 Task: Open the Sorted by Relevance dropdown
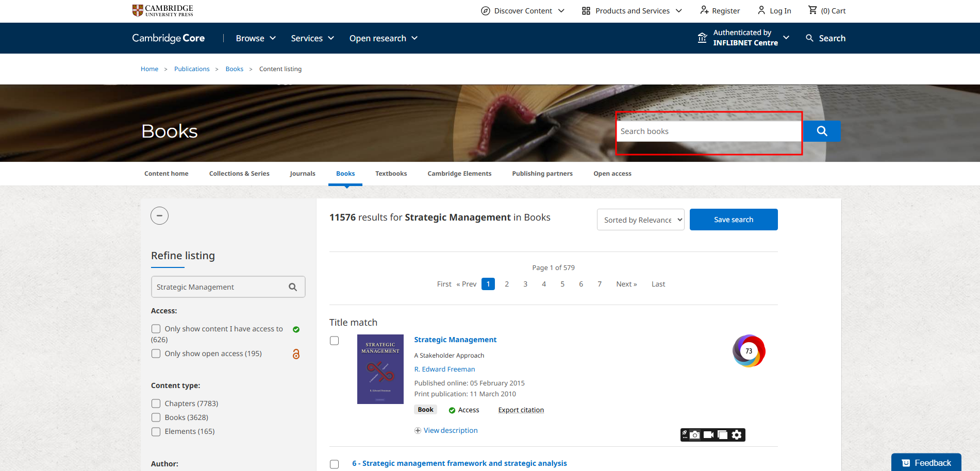(x=640, y=220)
